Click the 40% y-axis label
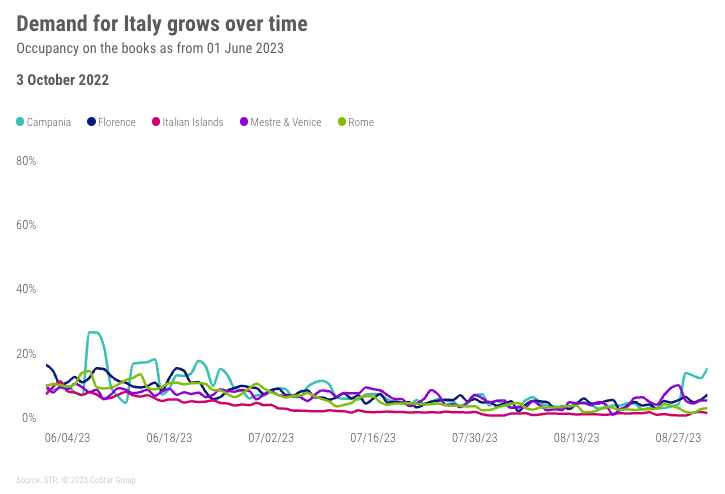 [x=27, y=289]
